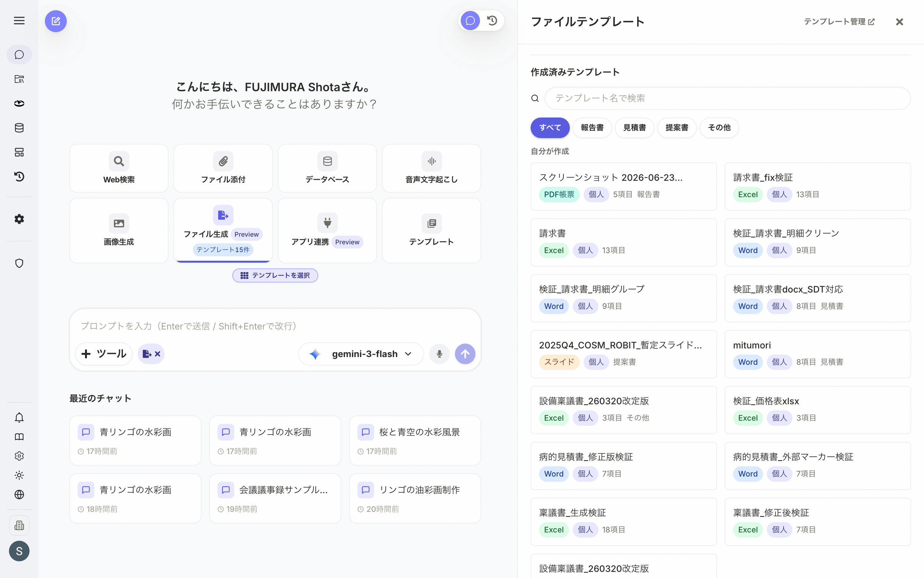
Task: Remove the file generation chip
Action: (157, 354)
